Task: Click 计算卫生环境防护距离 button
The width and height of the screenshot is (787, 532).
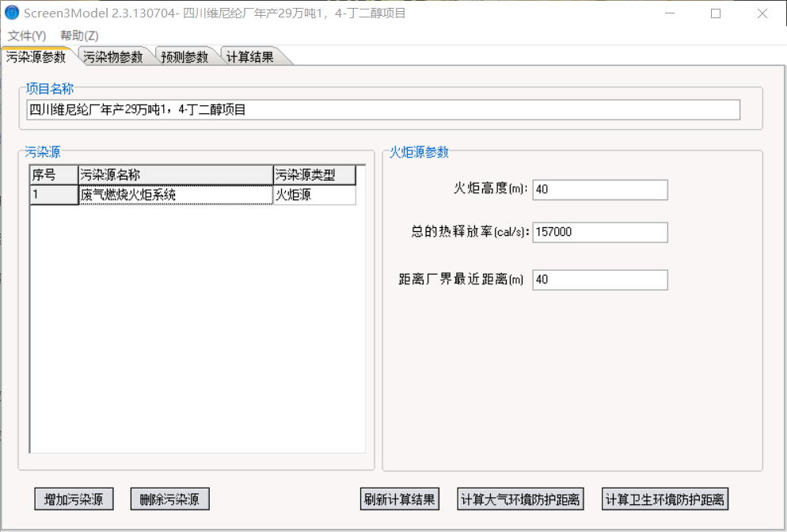Action: (664, 499)
